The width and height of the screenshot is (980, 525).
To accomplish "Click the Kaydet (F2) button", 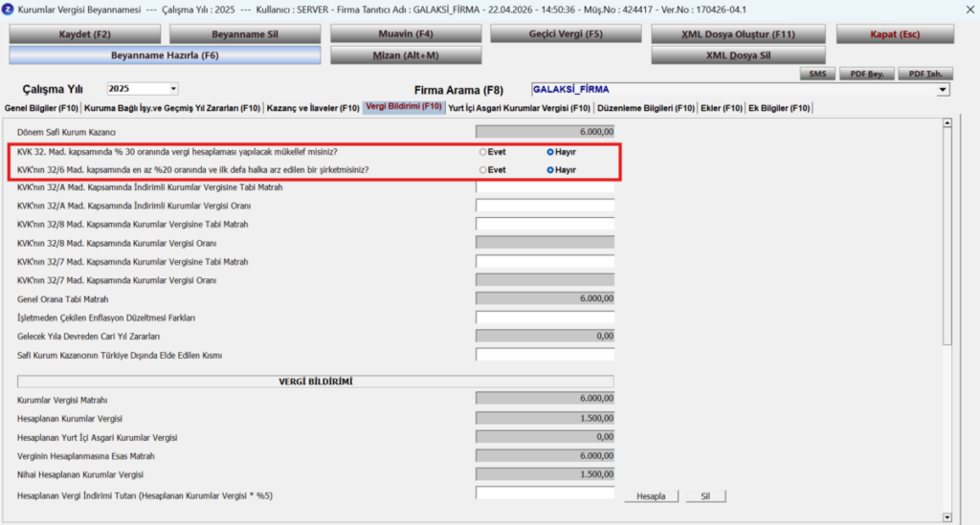I will pos(85,34).
